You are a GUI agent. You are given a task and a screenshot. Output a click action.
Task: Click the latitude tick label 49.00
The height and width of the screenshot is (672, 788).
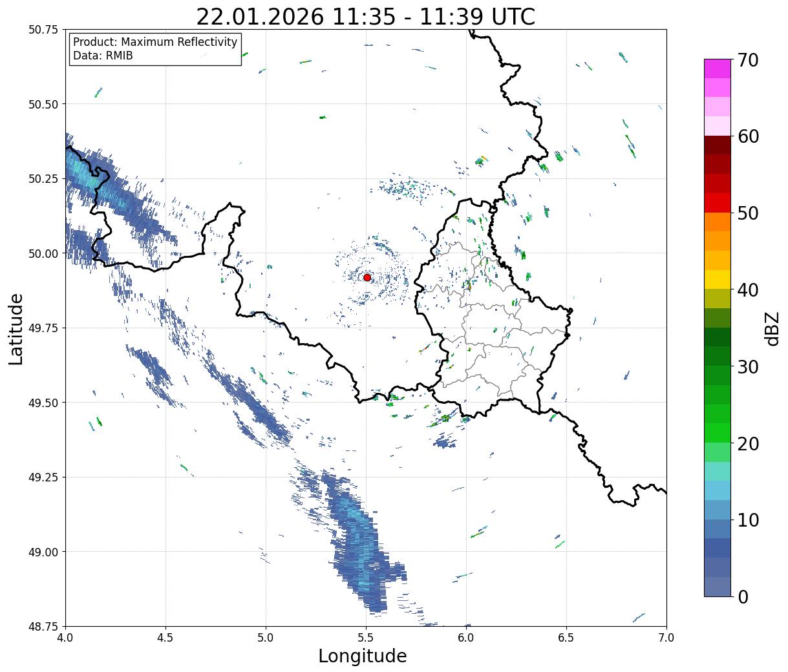[43, 552]
